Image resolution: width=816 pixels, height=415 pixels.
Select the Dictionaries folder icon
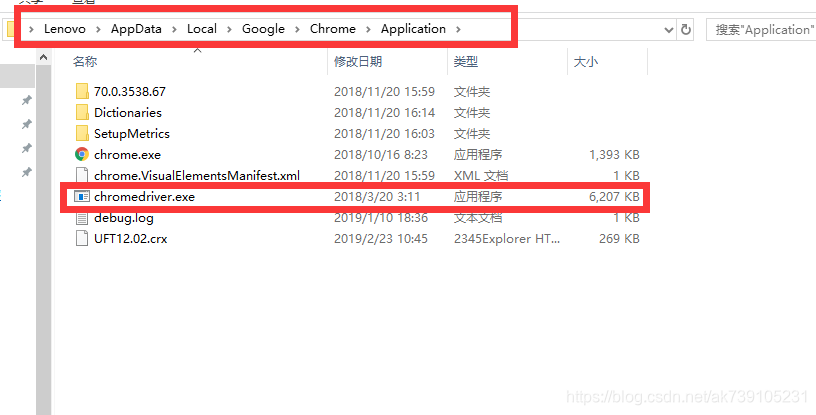tap(82, 112)
